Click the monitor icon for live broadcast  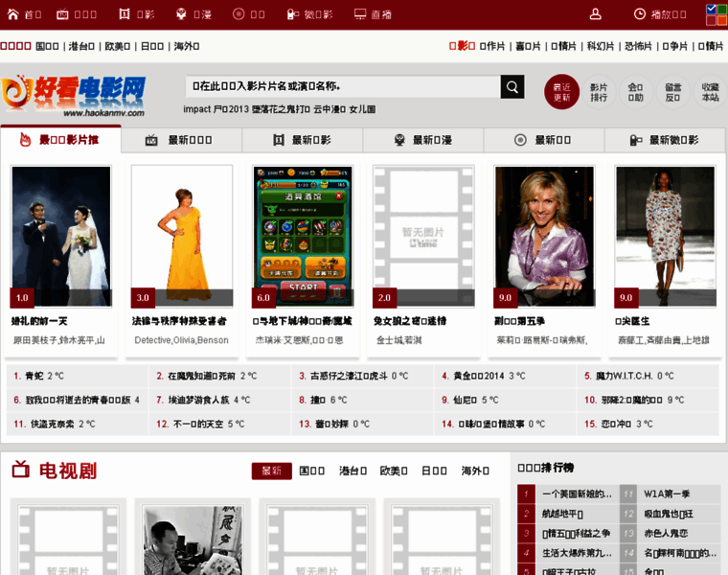coord(360,14)
